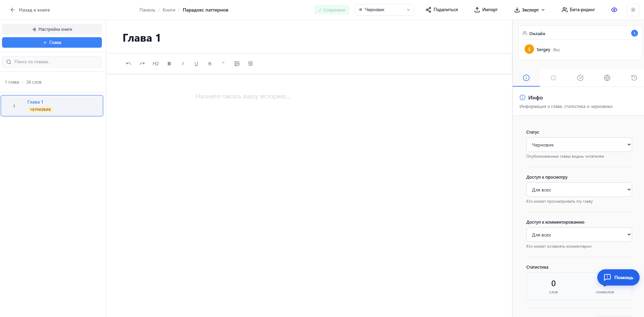Toggle underline formatting
The width and height of the screenshot is (644, 317).
pyautogui.click(x=196, y=64)
